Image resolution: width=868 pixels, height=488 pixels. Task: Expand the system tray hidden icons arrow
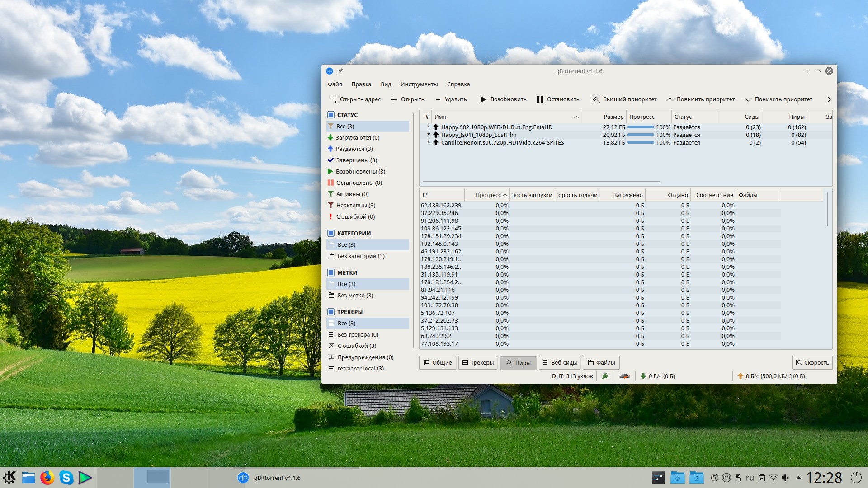[798, 478]
